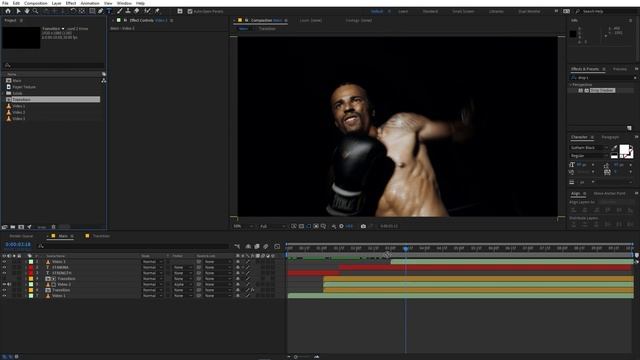Open track matte dropdown for STAMINA layer
This screenshot has width=640, height=360.
coord(182,267)
